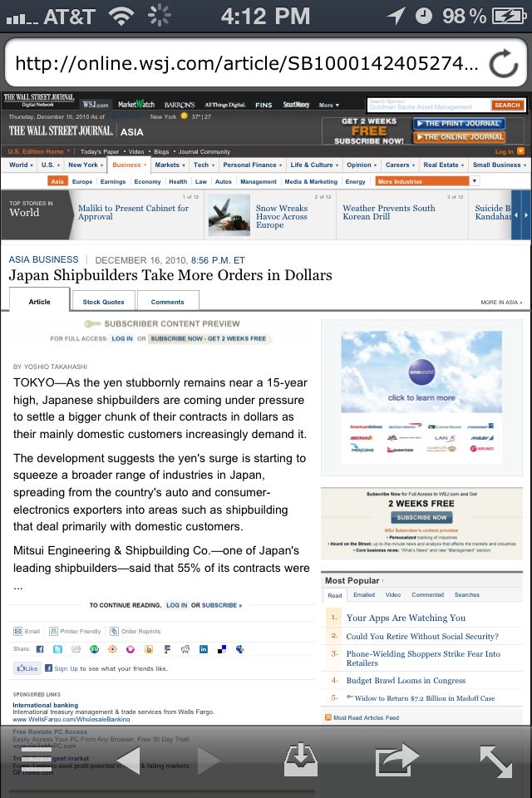Click the Today's Paper link
This screenshot has height=798, width=532.
point(100,151)
